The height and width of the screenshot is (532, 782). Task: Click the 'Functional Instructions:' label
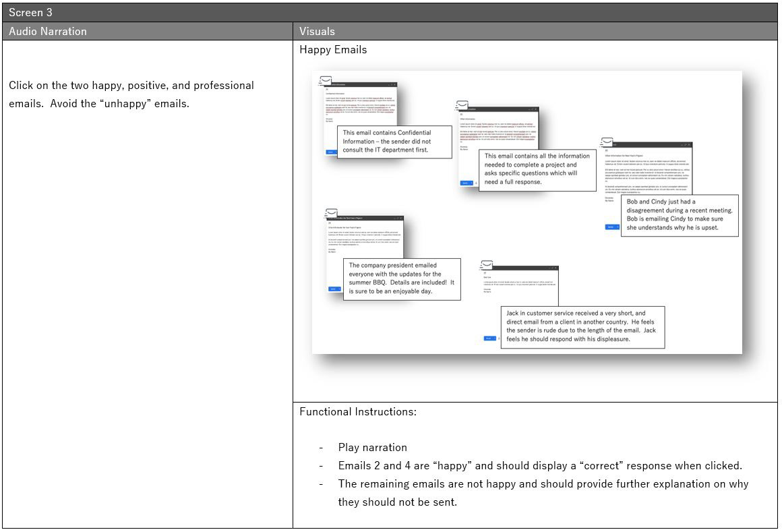[x=357, y=412]
